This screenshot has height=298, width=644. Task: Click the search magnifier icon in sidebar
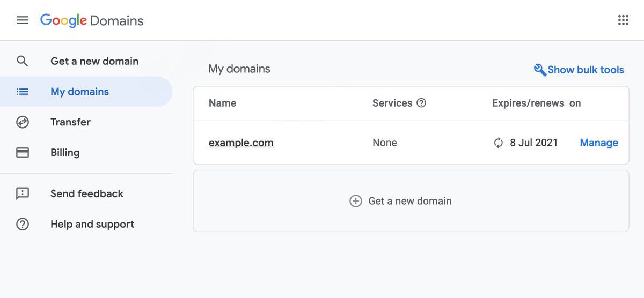22,61
